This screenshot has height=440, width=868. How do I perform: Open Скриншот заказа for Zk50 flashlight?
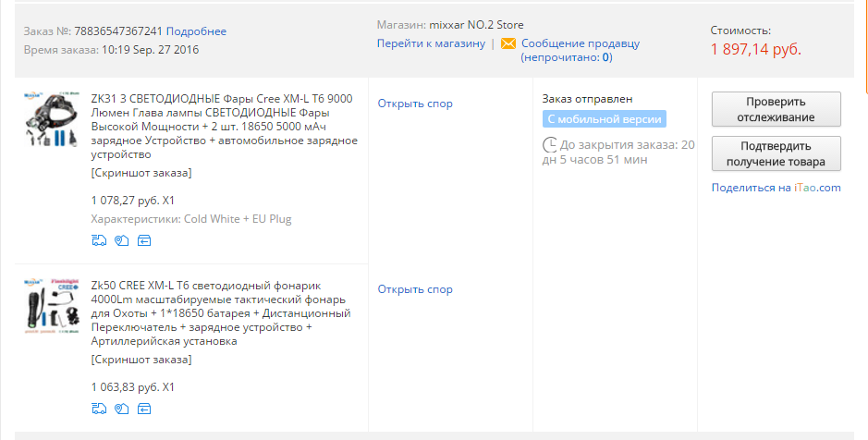141,360
